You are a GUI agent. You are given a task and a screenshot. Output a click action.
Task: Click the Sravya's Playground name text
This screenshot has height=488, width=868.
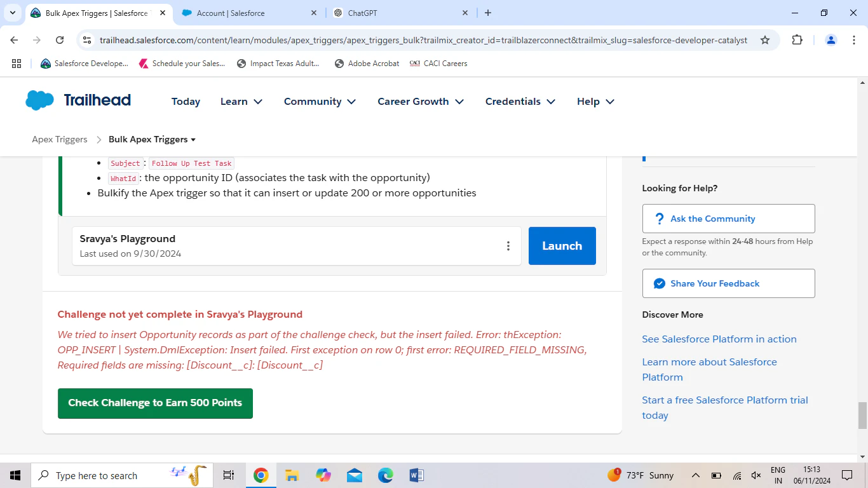click(x=128, y=239)
